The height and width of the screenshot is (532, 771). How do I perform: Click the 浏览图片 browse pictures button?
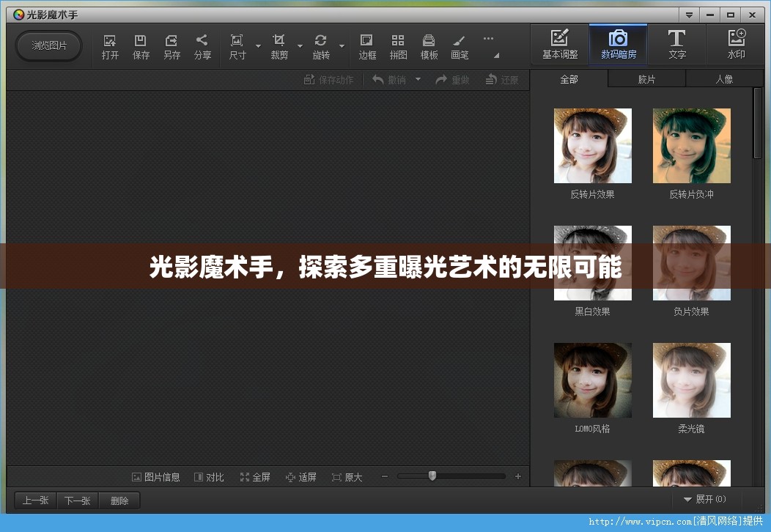[x=48, y=45]
